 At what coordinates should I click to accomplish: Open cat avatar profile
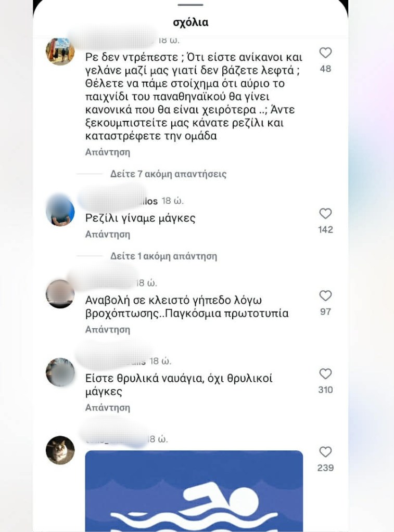(x=60, y=450)
